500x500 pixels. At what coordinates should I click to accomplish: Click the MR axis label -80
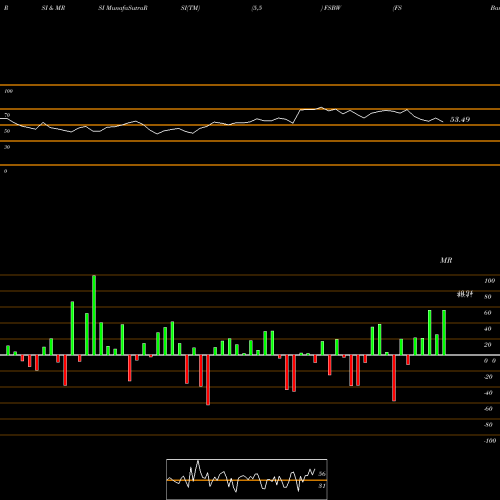coord(488,425)
